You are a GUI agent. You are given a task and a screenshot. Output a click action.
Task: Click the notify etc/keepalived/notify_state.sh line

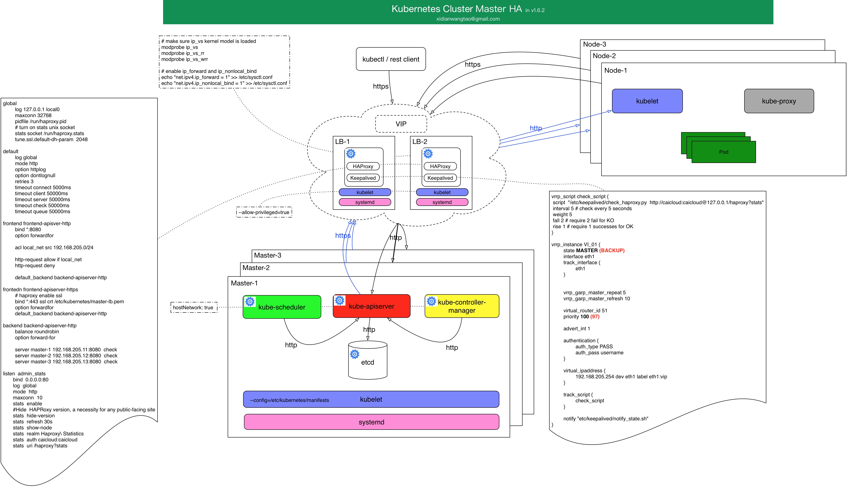605,419
